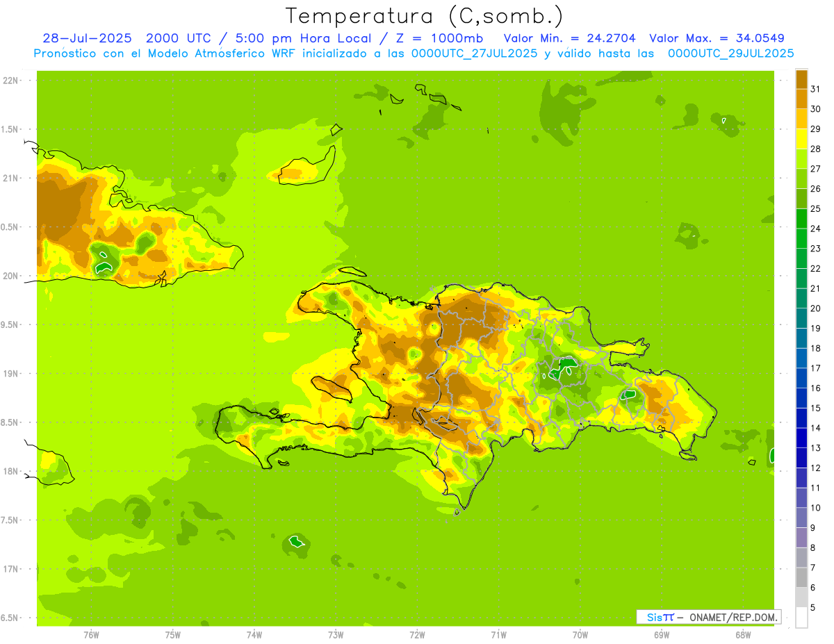
Task: Click the "8.5N" latitude axis label
Action: click(x=10, y=423)
